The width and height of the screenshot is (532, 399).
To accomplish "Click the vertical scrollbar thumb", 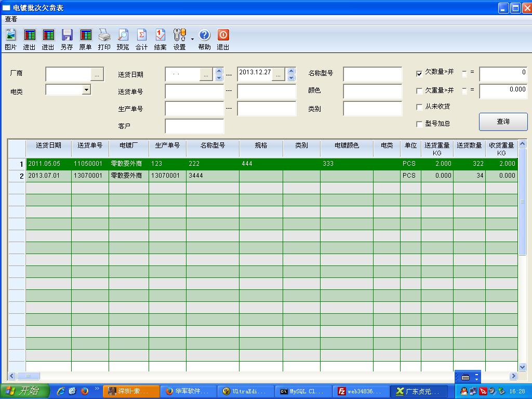I will (523, 202).
